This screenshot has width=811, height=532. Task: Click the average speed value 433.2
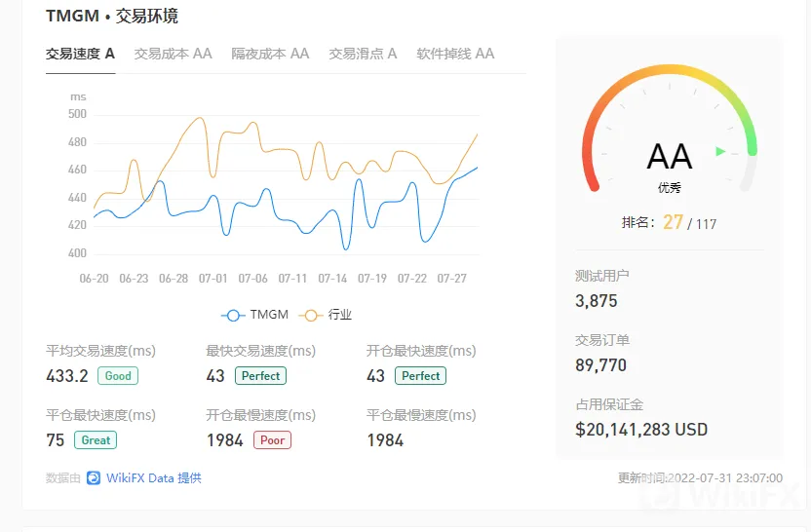coord(67,376)
